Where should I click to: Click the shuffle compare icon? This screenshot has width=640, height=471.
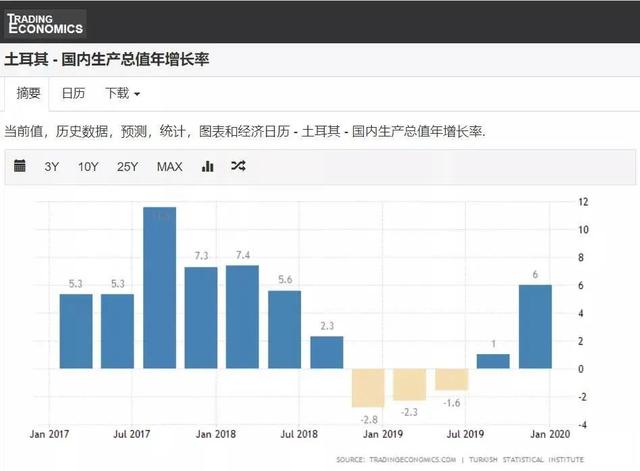point(238,166)
